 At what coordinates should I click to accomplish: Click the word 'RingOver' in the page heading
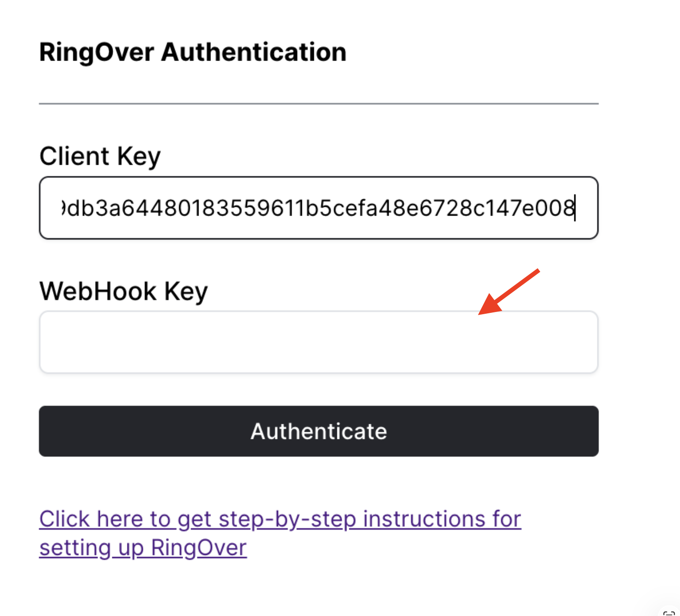(96, 52)
